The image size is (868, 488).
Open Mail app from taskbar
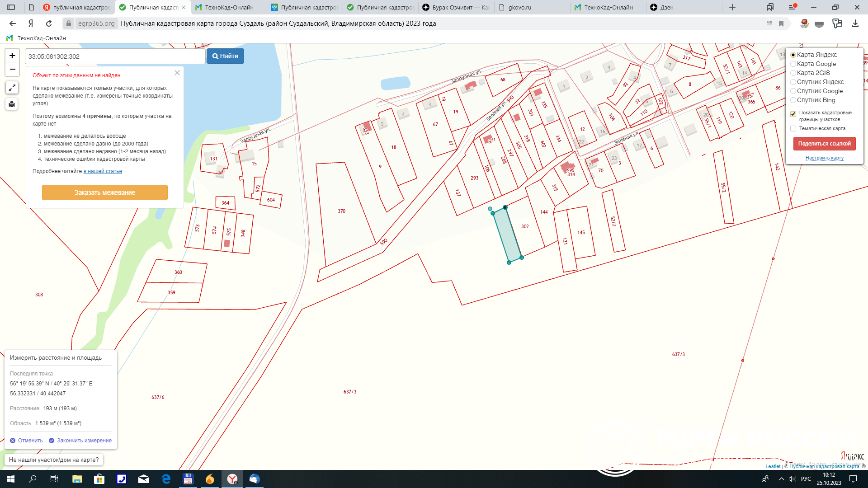pyautogui.click(x=144, y=479)
